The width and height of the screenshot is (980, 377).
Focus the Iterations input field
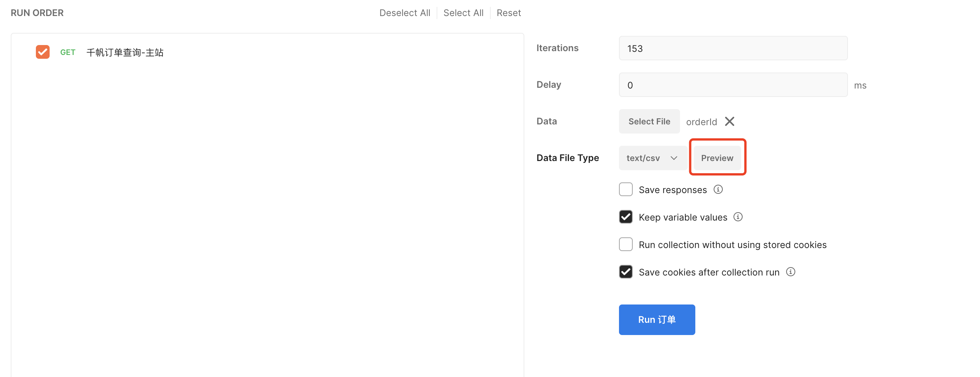click(733, 48)
